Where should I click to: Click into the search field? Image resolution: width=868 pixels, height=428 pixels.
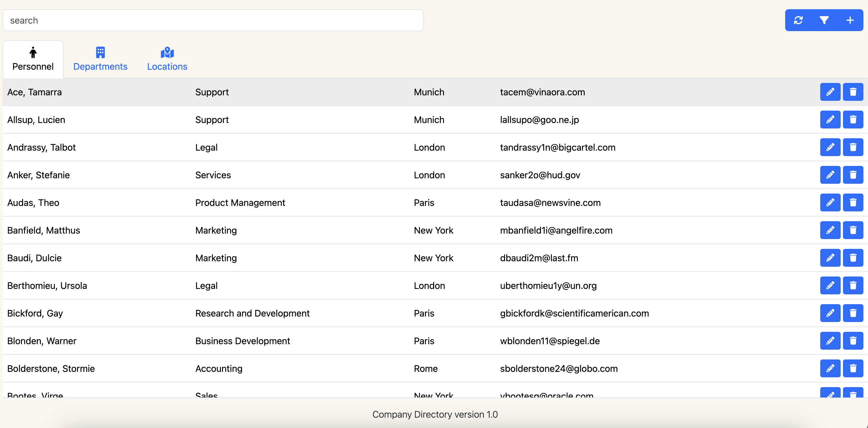213,20
